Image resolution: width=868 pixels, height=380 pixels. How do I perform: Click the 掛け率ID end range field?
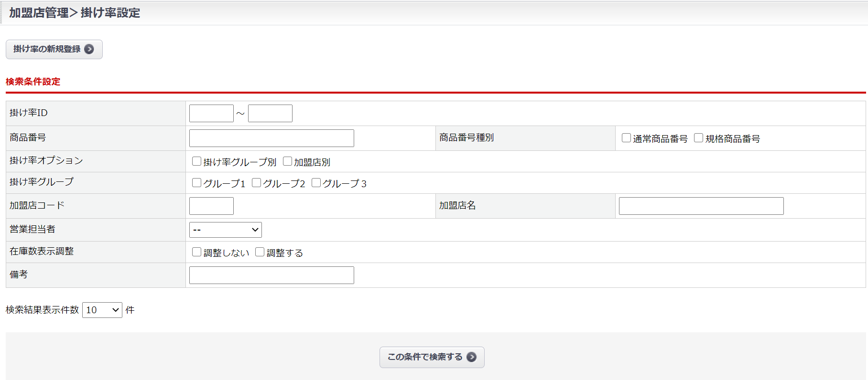[270, 114]
